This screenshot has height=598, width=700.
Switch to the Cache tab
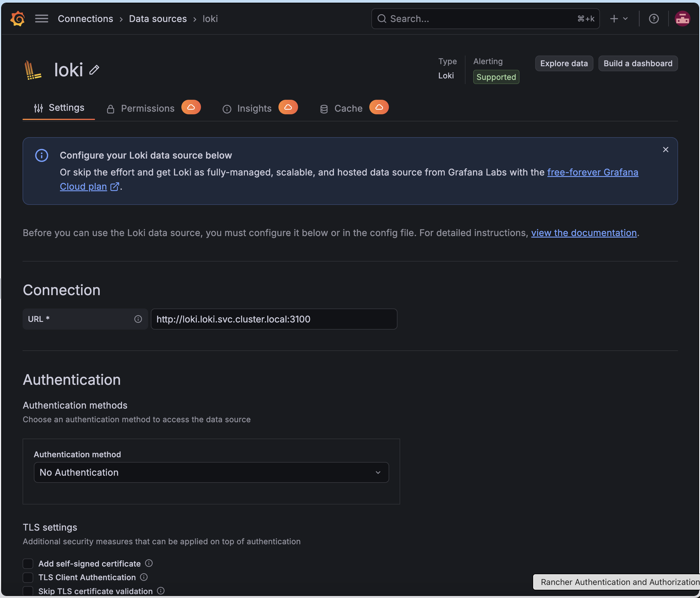(x=341, y=108)
